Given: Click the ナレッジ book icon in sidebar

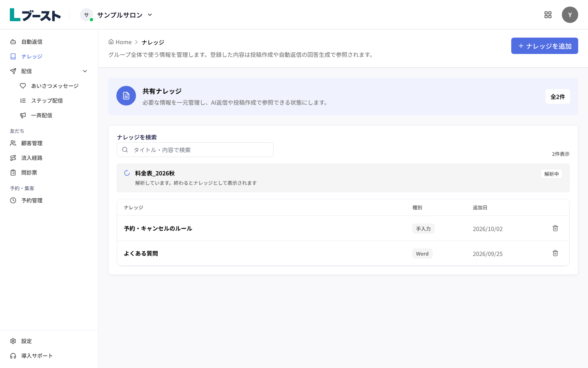Looking at the screenshot, I should coord(13,56).
